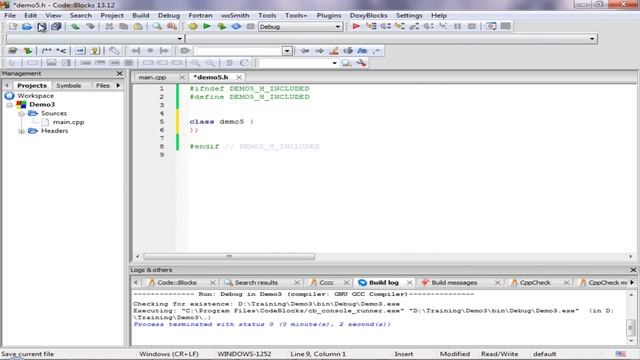This screenshot has height=360, width=640.
Task: Click the Next line debug icon
Action: (x=385, y=27)
